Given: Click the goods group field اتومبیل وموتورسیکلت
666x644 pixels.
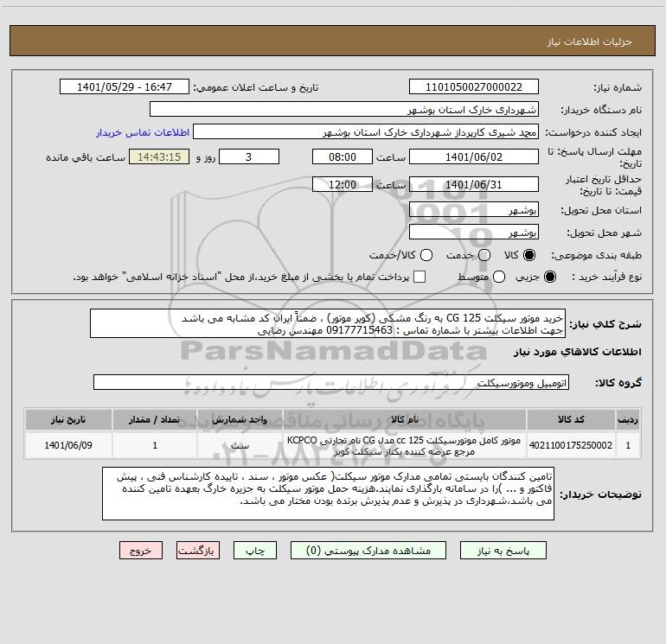Looking at the screenshot, I should (331, 382).
